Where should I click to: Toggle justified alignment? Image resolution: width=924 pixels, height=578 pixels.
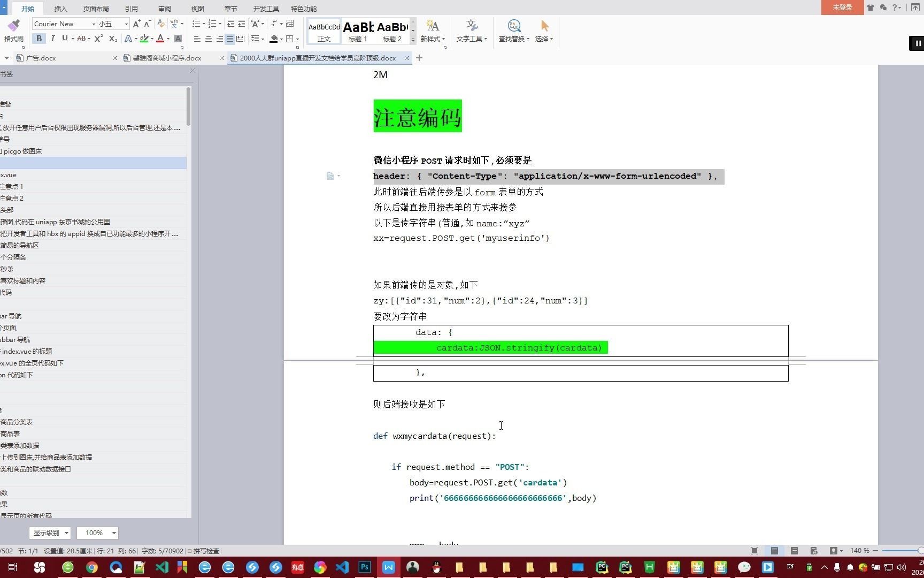[230, 39]
